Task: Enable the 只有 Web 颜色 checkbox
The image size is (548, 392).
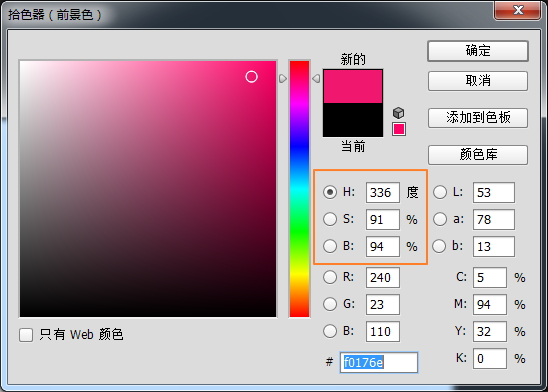Action: (26, 335)
